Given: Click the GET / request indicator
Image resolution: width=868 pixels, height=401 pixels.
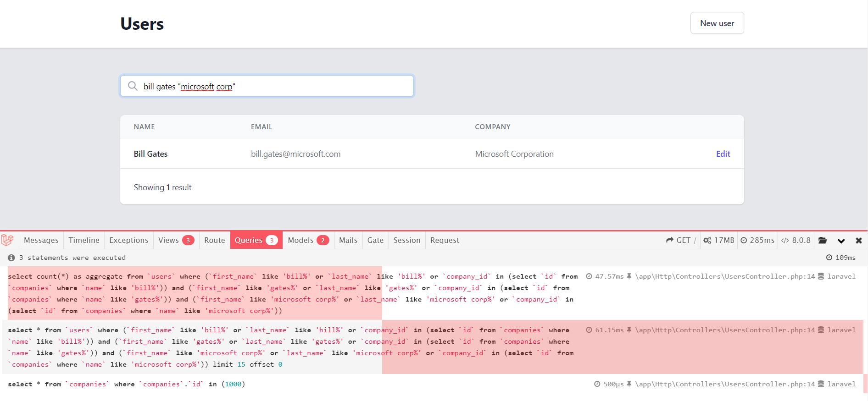Looking at the screenshot, I should [x=681, y=240].
